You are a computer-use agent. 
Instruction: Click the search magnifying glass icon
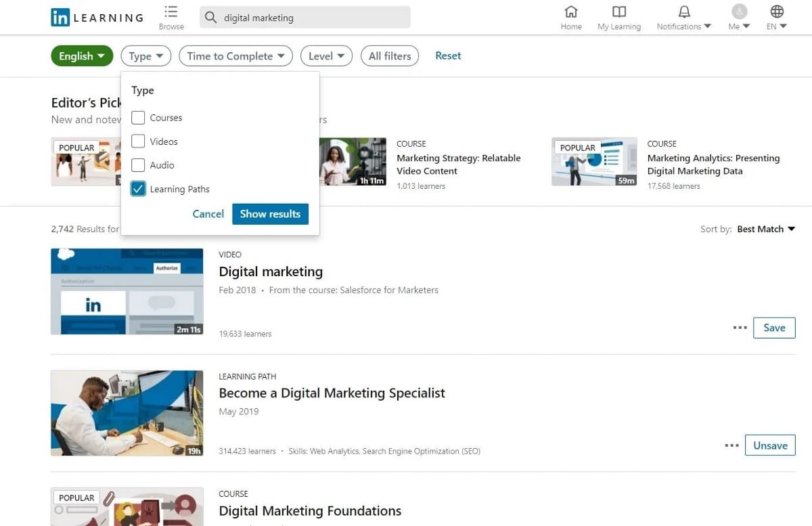tap(210, 17)
